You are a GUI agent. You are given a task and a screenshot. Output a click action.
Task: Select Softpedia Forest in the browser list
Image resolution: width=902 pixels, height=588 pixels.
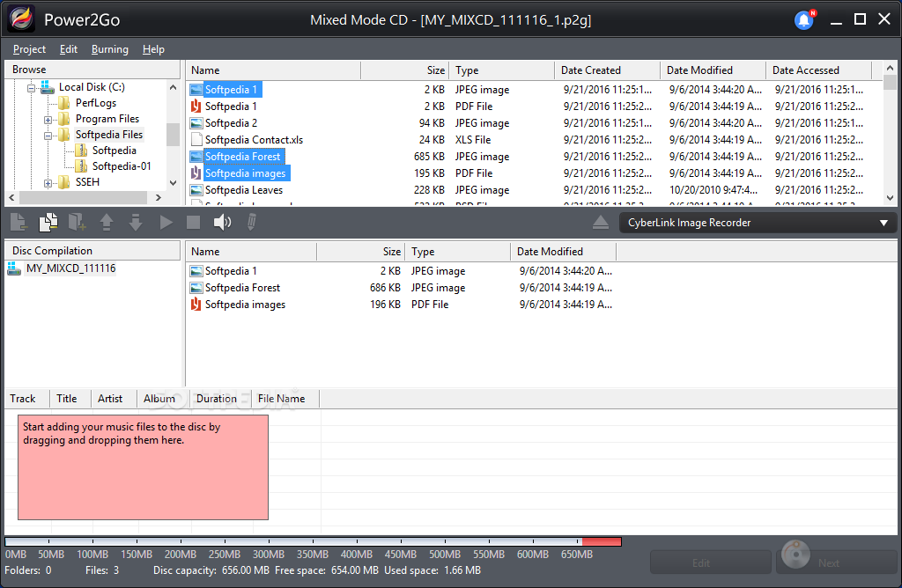coord(243,157)
